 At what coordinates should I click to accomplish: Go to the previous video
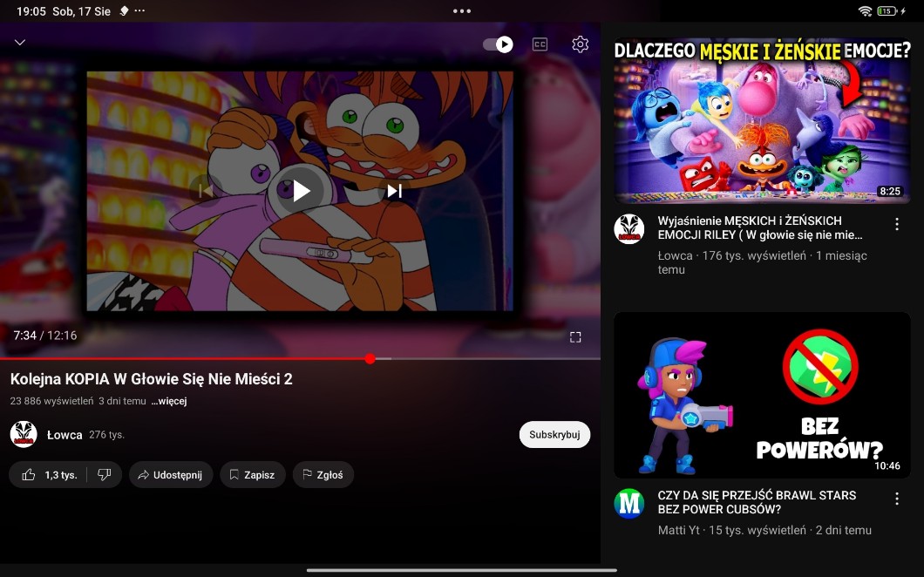(204, 190)
